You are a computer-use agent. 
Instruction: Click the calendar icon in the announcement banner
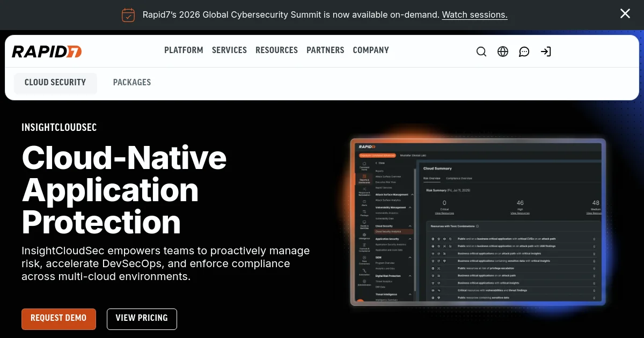tap(128, 15)
